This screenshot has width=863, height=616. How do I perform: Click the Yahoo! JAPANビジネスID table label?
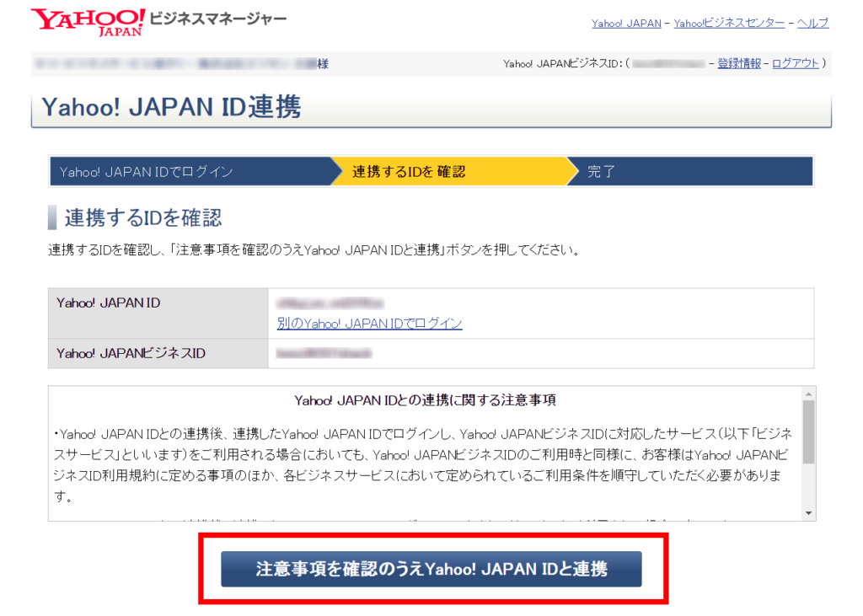[x=131, y=353]
